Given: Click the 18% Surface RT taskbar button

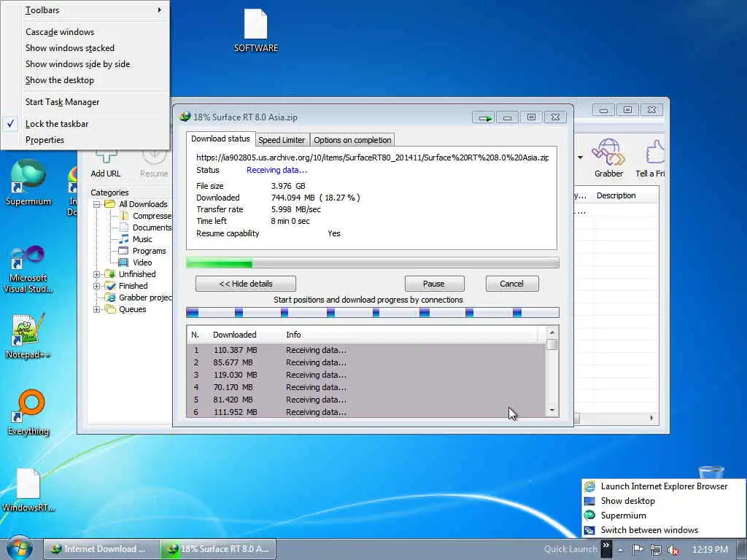Looking at the screenshot, I should (x=217, y=549).
